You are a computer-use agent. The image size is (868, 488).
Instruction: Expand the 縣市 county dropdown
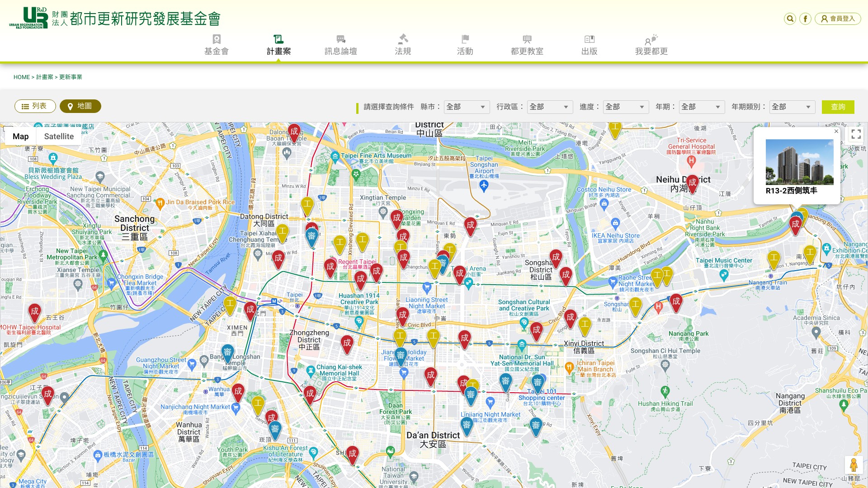point(467,107)
